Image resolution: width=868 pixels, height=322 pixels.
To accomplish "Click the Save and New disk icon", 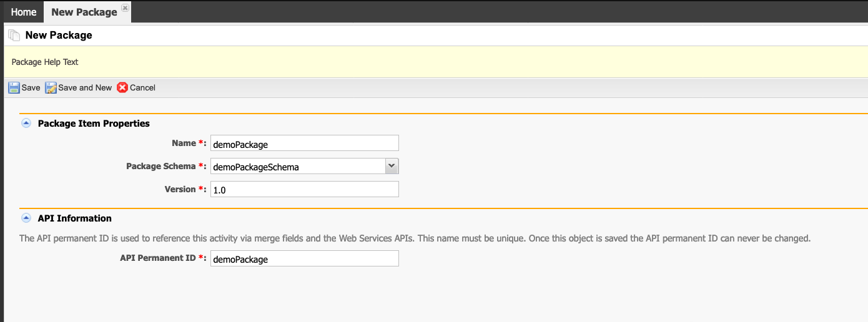I will [51, 87].
